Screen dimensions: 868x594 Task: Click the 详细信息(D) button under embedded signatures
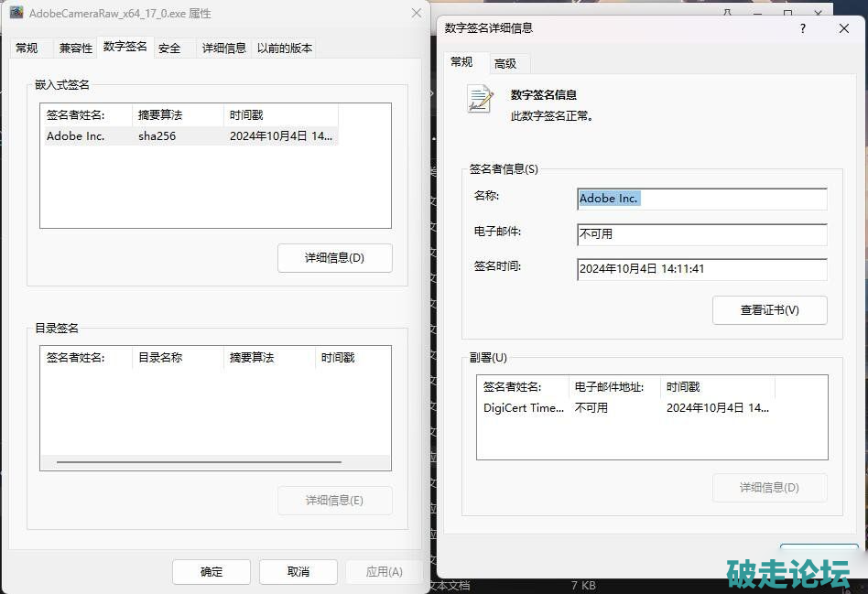[334, 258]
